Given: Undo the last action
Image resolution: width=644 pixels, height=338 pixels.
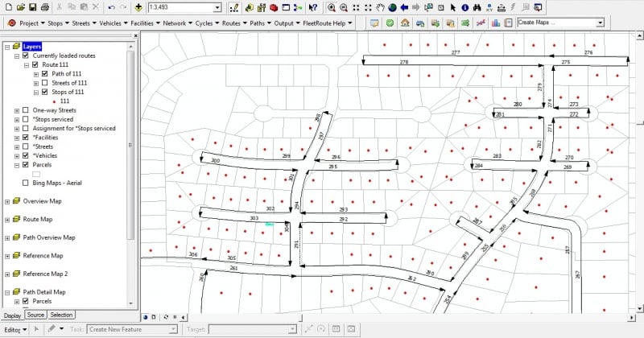Looking at the screenshot, I should [x=111, y=7].
